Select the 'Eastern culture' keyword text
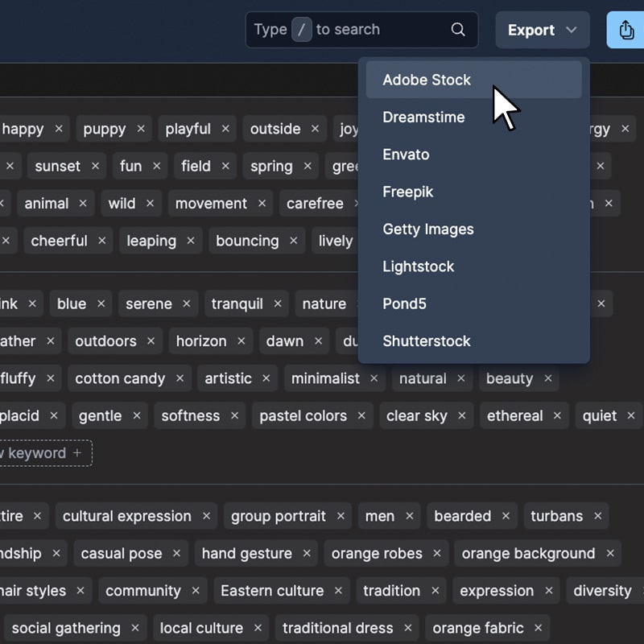The height and width of the screenshot is (644, 644). (272, 591)
